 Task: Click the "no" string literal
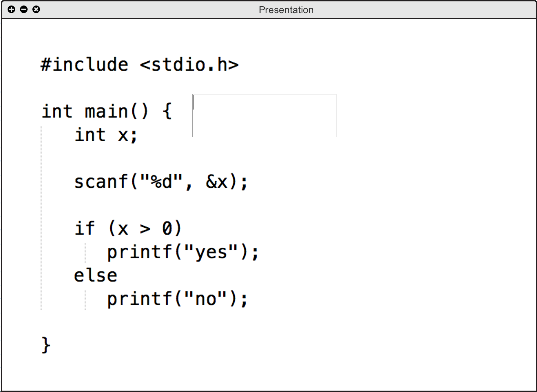point(205,299)
